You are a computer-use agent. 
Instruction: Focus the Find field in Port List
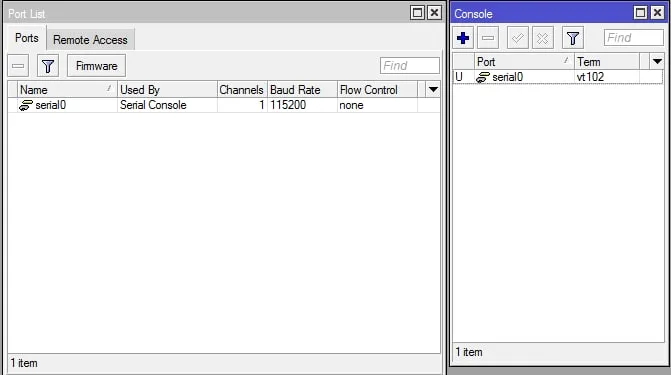click(410, 65)
